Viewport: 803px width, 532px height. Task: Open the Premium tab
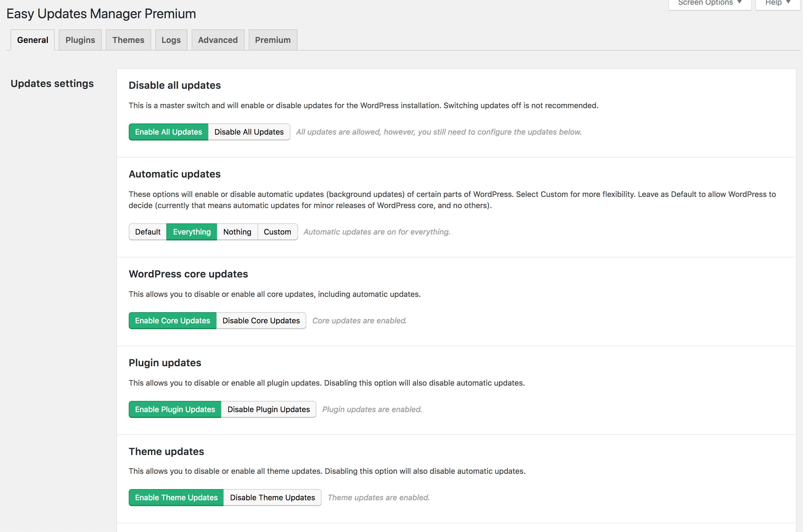tap(272, 40)
